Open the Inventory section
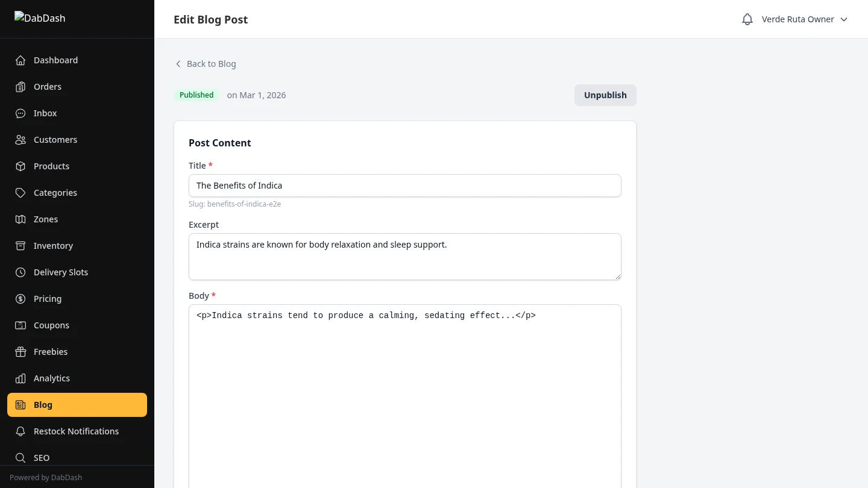The image size is (868, 488). coord(20,246)
